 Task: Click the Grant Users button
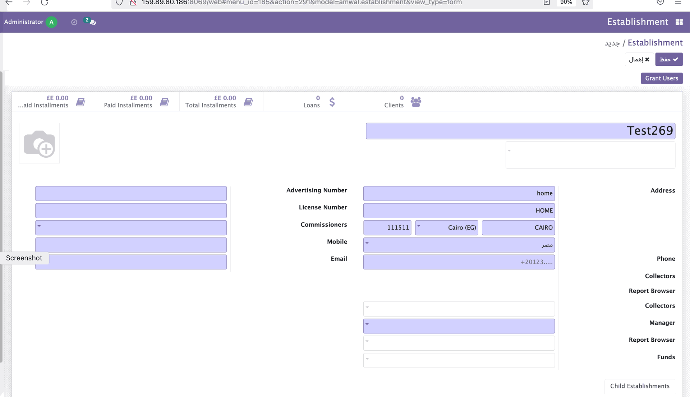tap(661, 78)
